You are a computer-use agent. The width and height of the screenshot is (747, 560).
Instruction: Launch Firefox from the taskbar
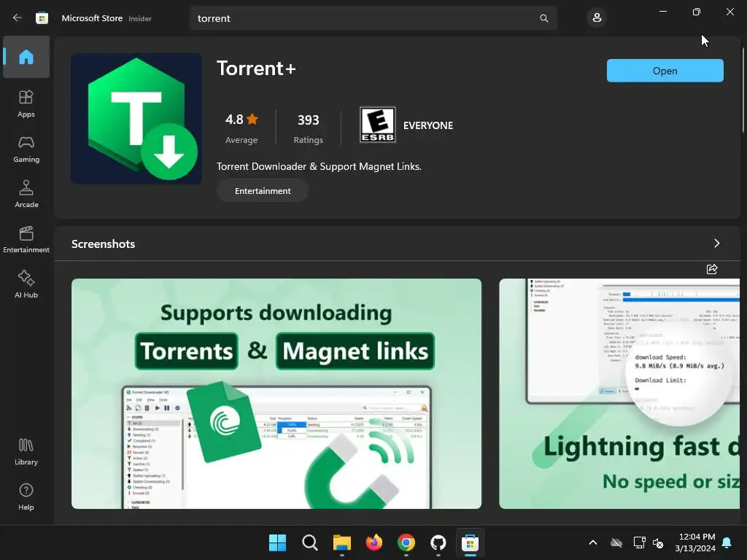pyautogui.click(x=374, y=542)
